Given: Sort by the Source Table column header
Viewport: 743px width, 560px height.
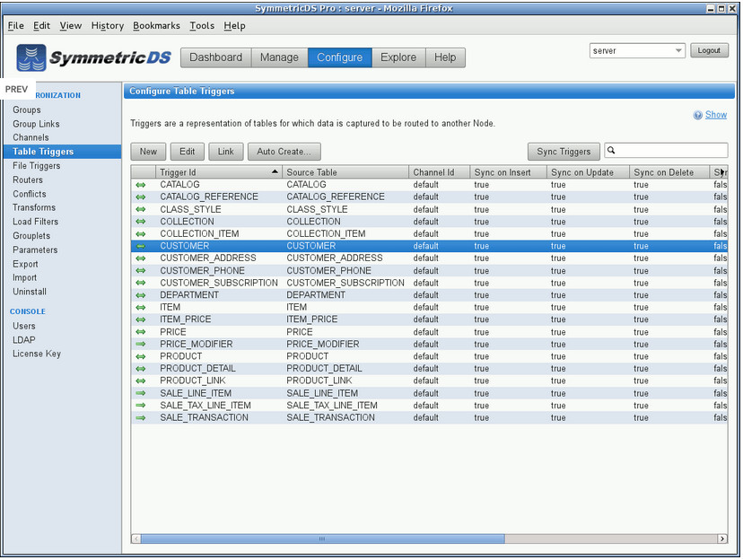Looking at the screenshot, I should pyautogui.click(x=345, y=172).
